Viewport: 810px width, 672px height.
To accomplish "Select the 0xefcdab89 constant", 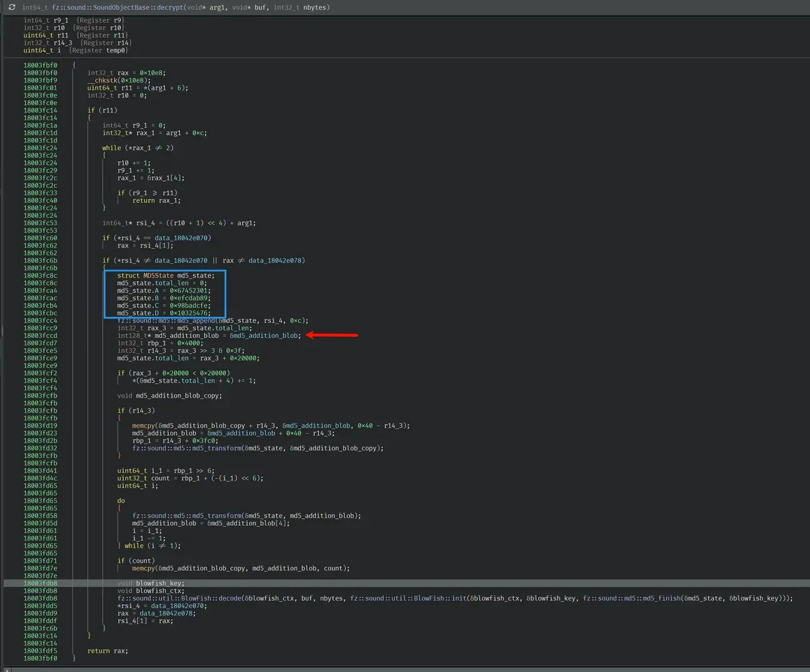I will [189, 298].
